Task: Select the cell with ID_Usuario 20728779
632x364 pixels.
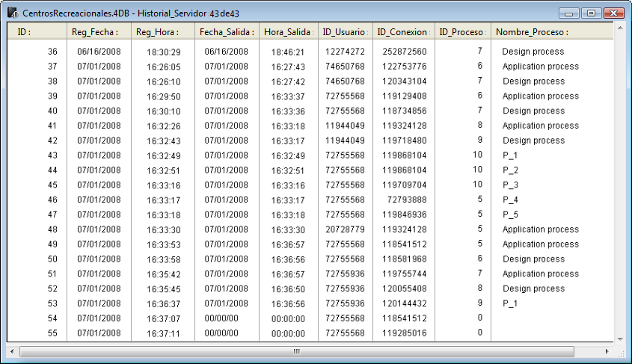Action: coord(345,229)
